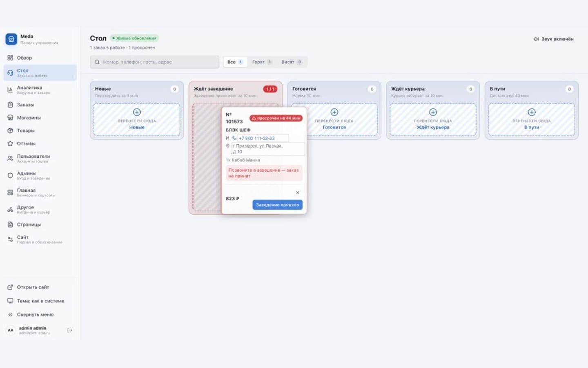Click the Заведение приняло button
The width and height of the screenshot is (588, 368).
click(x=277, y=205)
